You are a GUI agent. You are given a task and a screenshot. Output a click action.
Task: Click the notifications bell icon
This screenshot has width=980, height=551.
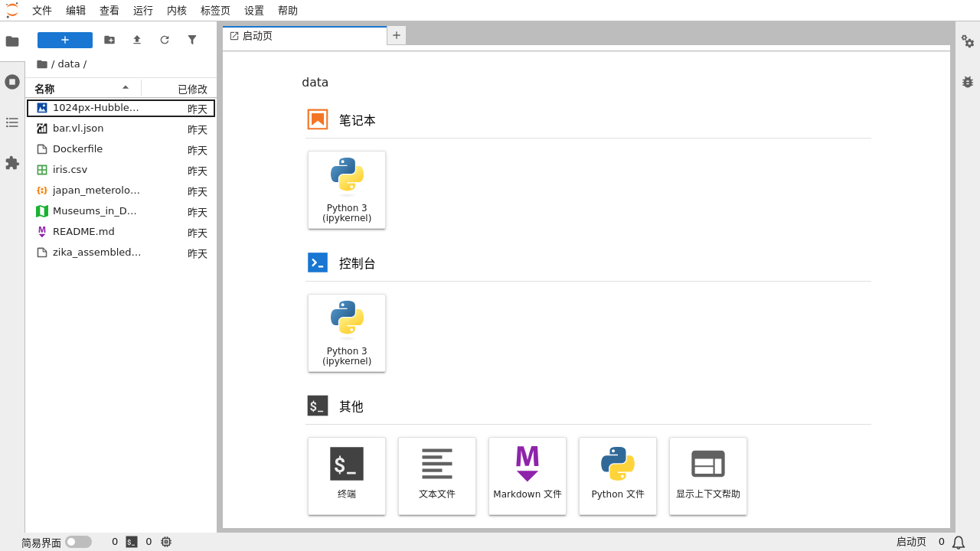[x=959, y=543]
